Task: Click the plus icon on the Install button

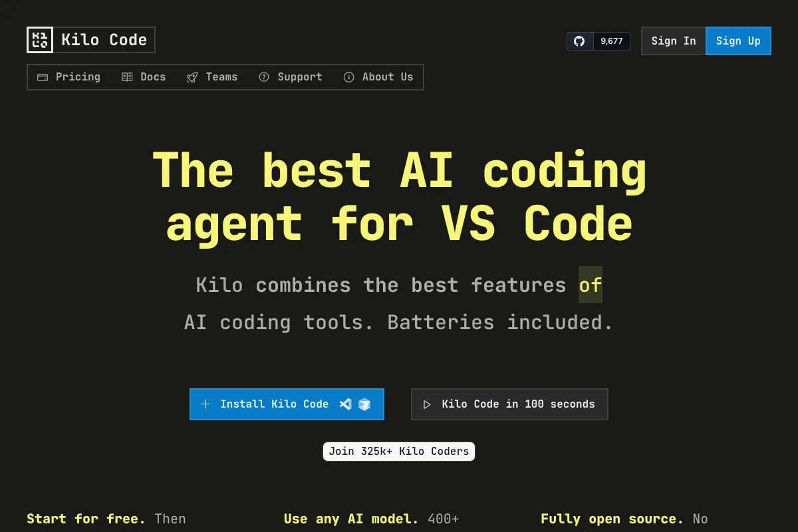Action: [x=205, y=404]
